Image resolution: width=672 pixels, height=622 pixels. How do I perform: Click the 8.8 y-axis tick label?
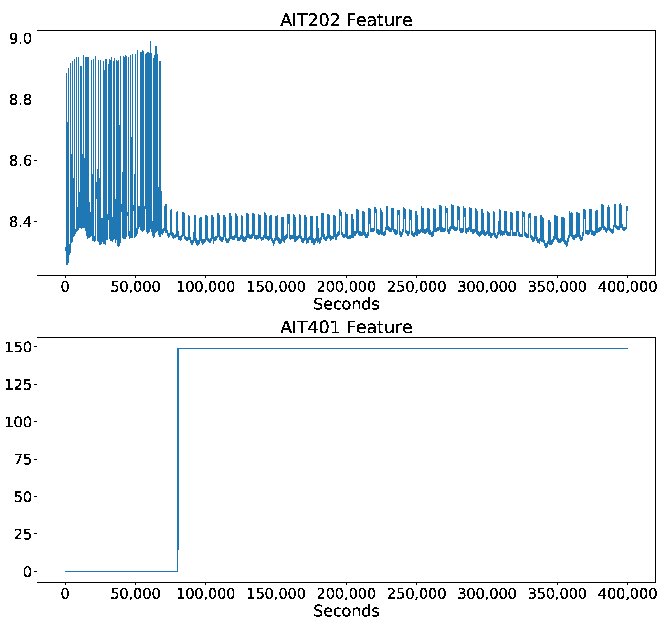click(x=20, y=100)
